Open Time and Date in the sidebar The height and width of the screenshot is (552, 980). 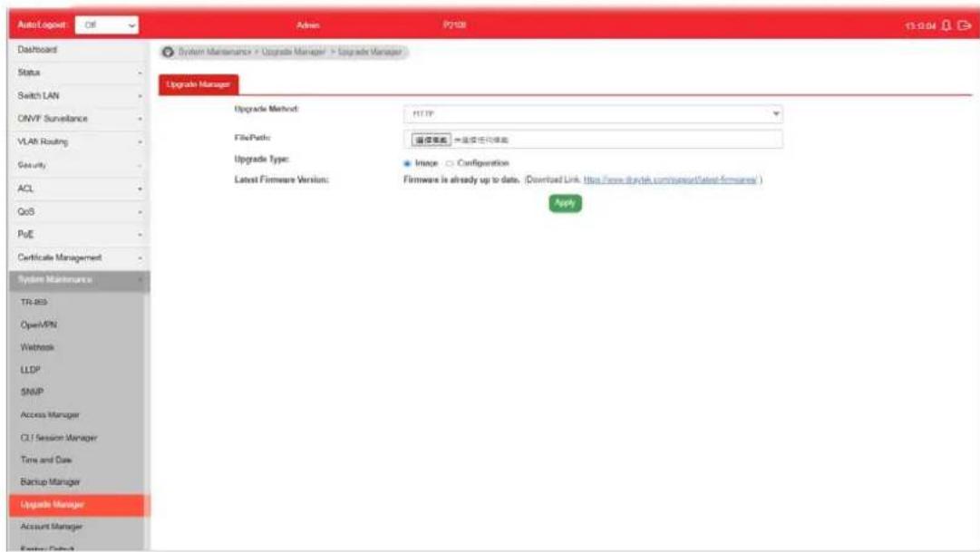pos(80,460)
